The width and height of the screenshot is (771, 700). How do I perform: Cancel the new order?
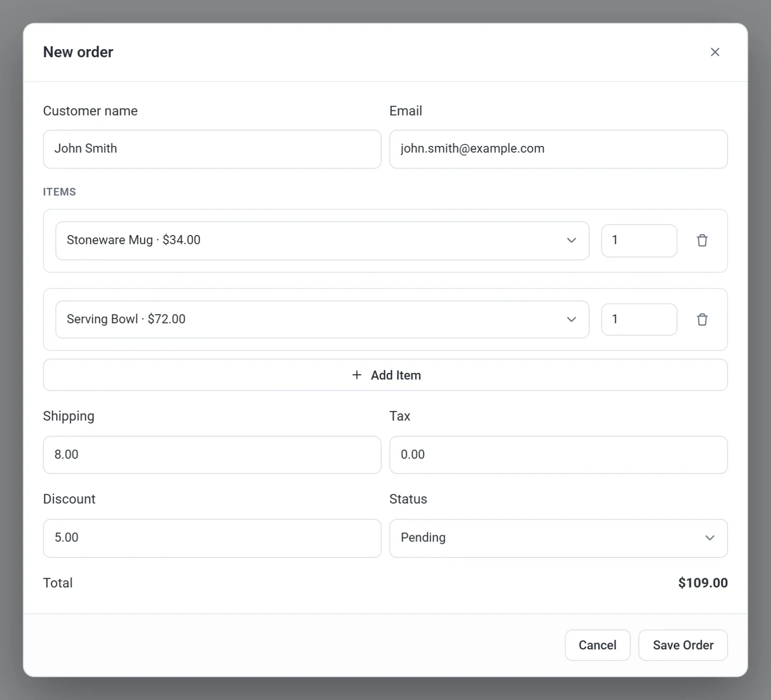pos(598,645)
